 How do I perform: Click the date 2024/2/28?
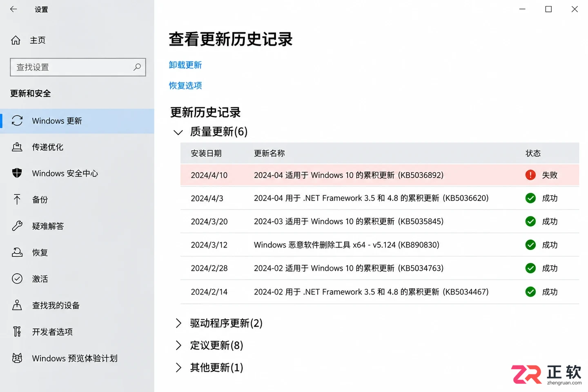point(209,268)
